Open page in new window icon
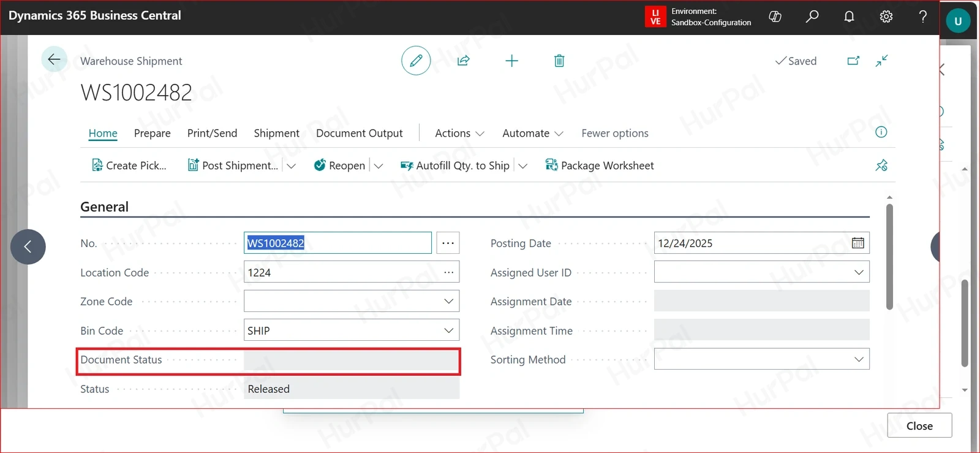The height and width of the screenshot is (453, 980). tap(853, 61)
